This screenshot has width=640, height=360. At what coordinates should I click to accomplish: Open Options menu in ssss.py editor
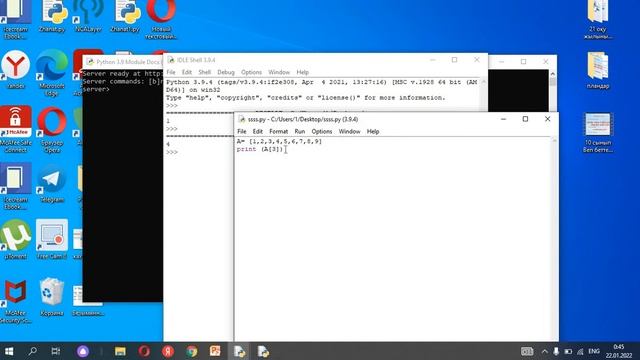322,131
